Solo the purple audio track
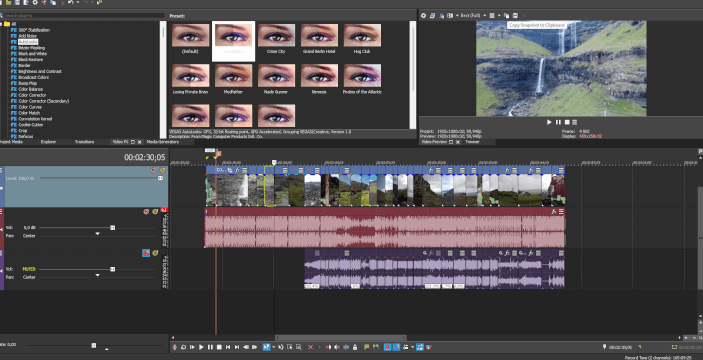Image resolution: width=703 pixels, height=360 pixels. [x=155, y=253]
